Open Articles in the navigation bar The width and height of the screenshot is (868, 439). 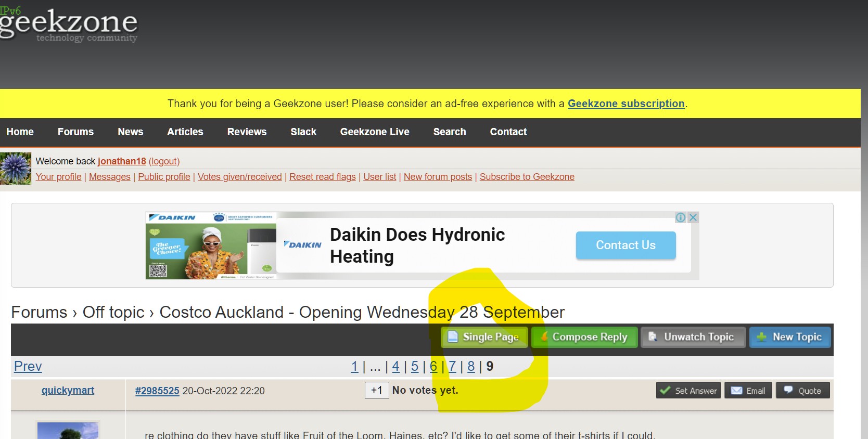tap(185, 132)
